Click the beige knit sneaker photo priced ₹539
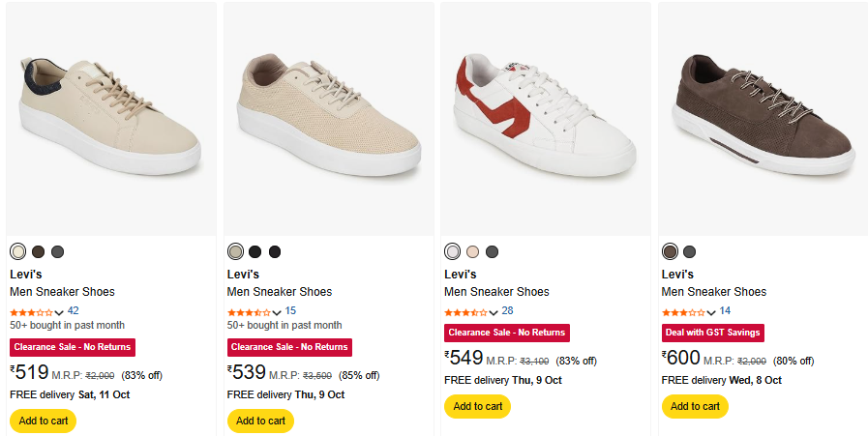The image size is (868, 436). [328, 119]
